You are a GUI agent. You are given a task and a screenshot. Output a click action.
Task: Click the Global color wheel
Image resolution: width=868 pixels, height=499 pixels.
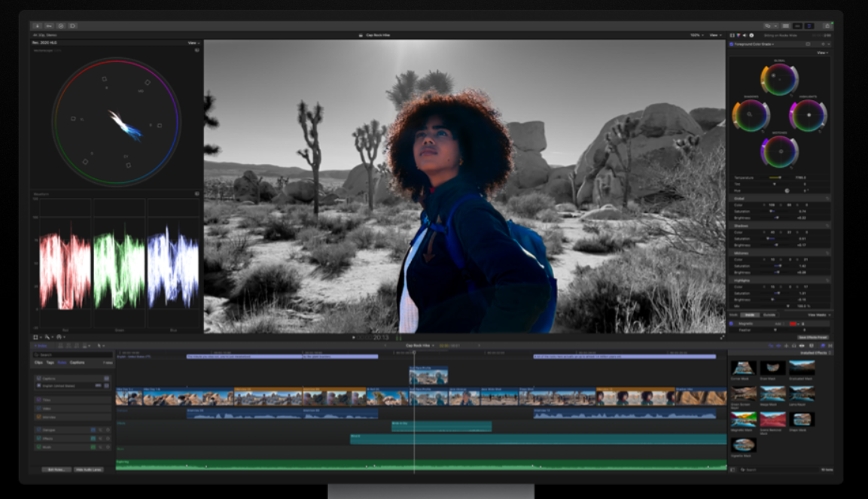[779, 79]
